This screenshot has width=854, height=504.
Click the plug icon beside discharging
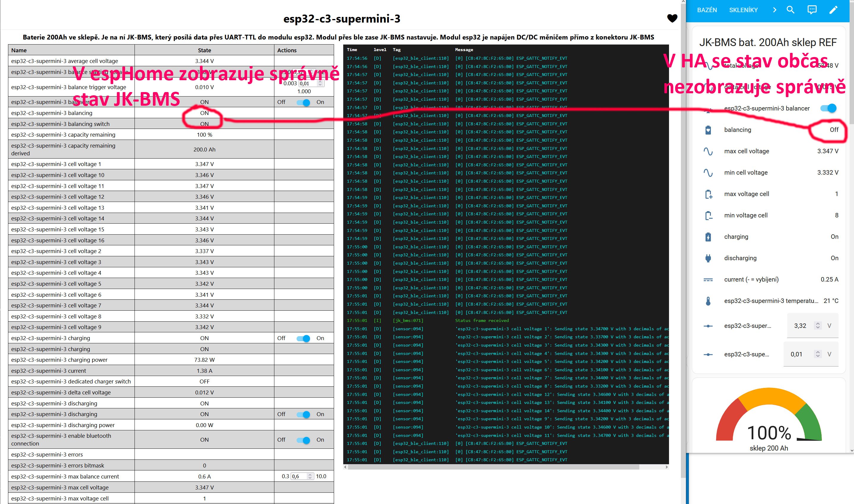coord(708,258)
